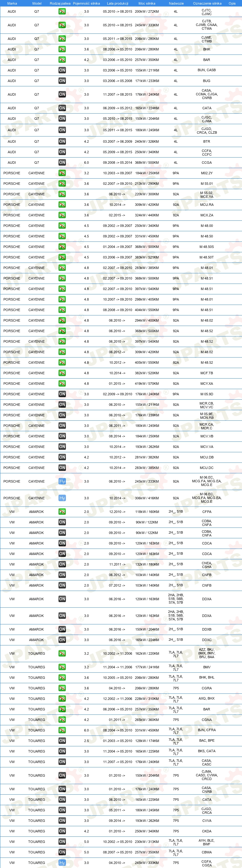242x868 pixels.
Task: Select the 419kW / 570KM power cell
Action: 147,384
